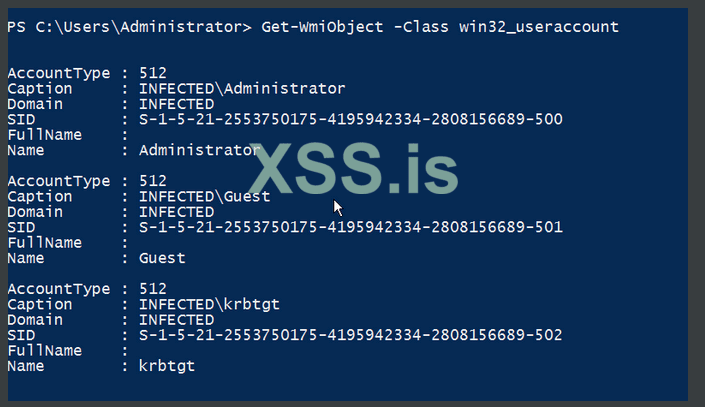Click the SID value ending in -501
Screen dimensions: 705x407
click(x=350, y=227)
